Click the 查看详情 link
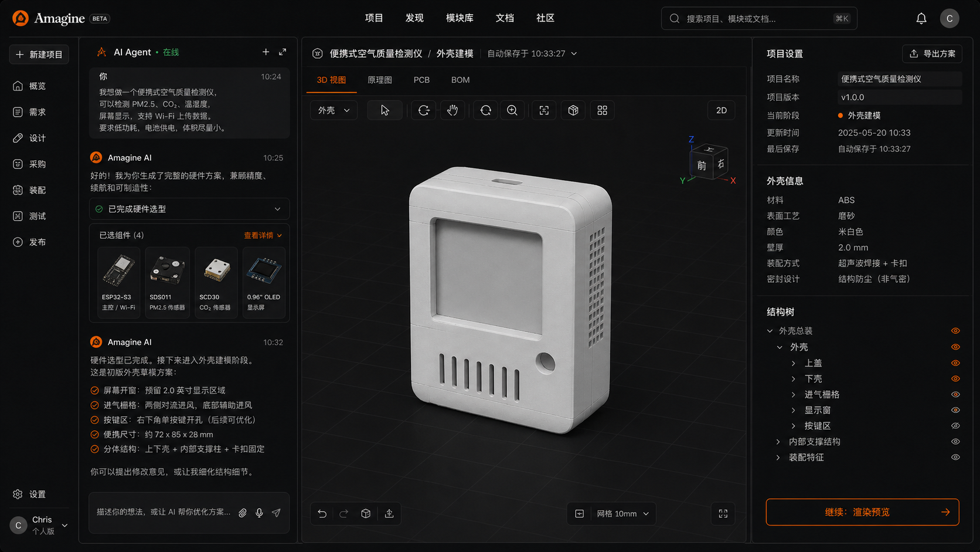The image size is (980, 552). (x=263, y=235)
